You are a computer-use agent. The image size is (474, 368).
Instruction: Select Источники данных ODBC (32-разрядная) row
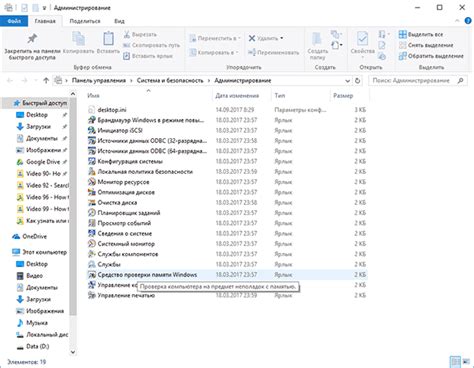pos(227,141)
